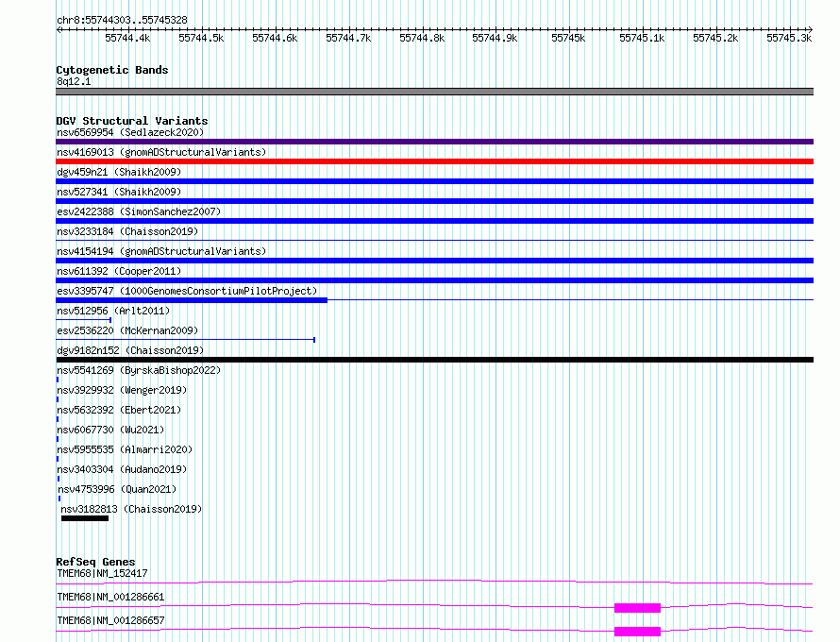Image resolution: width=840 pixels, height=642 pixels.
Task: Open variant nsv5541269 (ByrskaBishop2022) label
Action: [139, 370]
